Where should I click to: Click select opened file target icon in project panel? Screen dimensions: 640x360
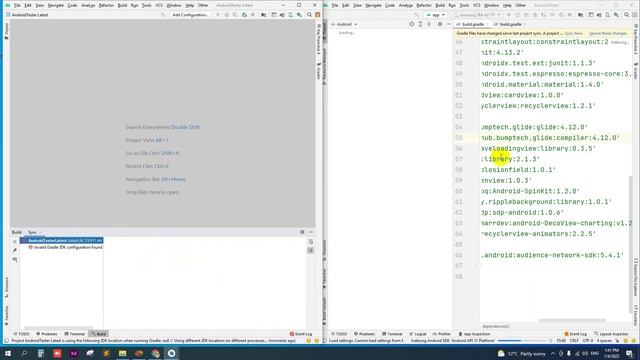coord(411,24)
